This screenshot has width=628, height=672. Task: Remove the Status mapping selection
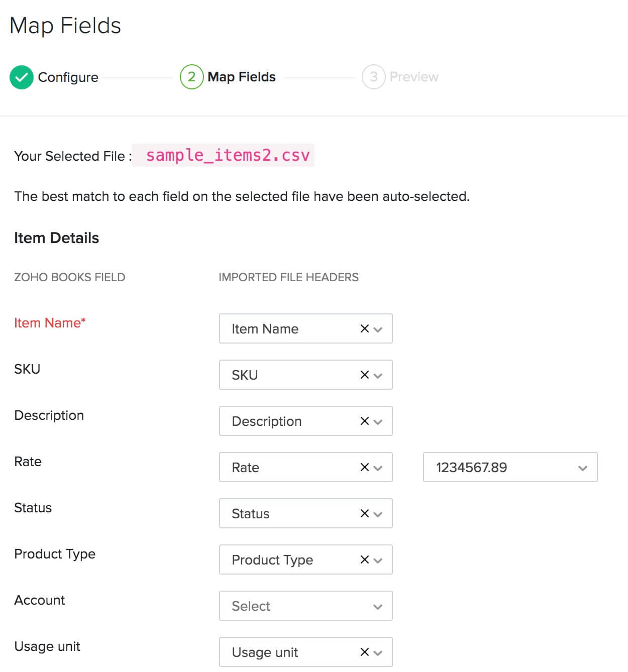(365, 513)
